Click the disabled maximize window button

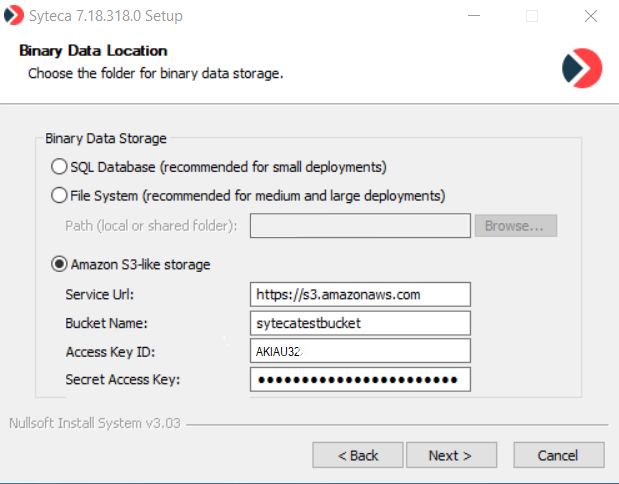(532, 16)
